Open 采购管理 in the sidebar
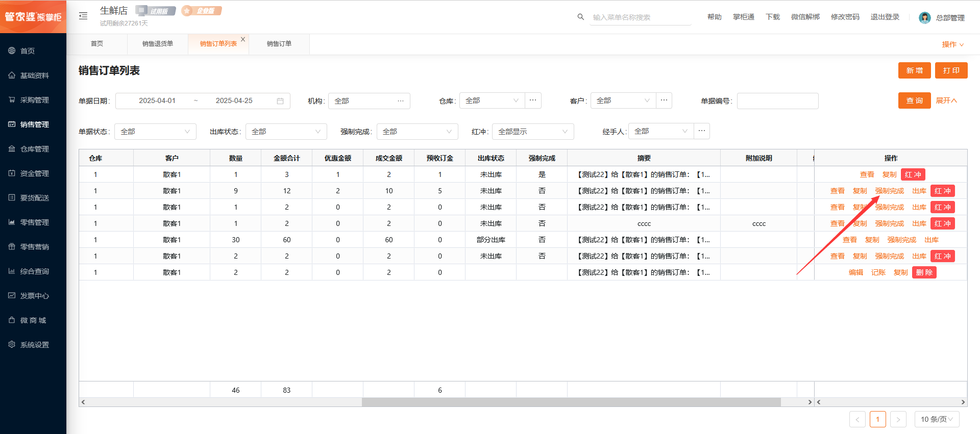 pyautogui.click(x=34, y=100)
